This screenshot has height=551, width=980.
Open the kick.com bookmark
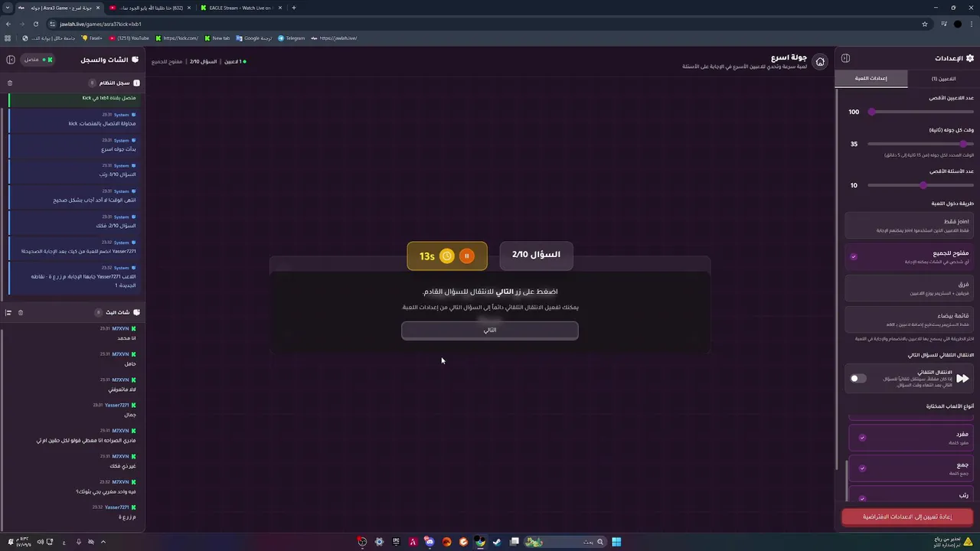(x=177, y=38)
